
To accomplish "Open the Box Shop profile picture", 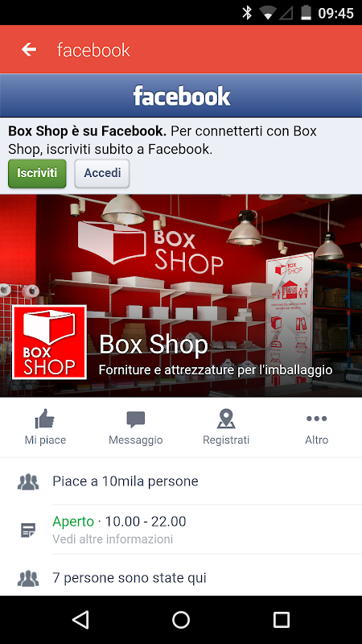I will 49,342.
